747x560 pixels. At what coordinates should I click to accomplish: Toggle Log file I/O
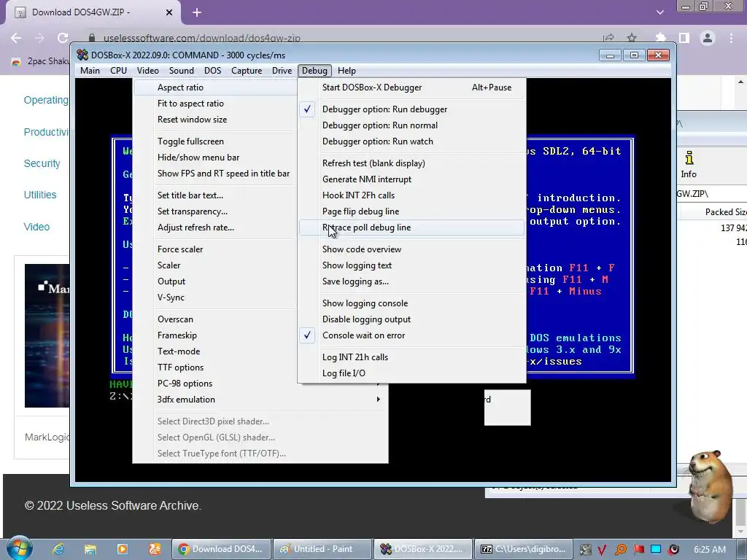click(412, 373)
